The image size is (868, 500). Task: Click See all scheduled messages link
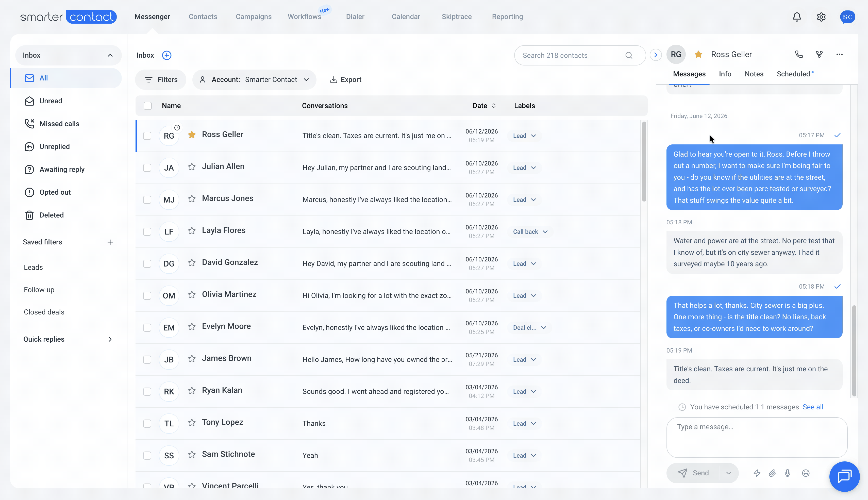click(813, 407)
